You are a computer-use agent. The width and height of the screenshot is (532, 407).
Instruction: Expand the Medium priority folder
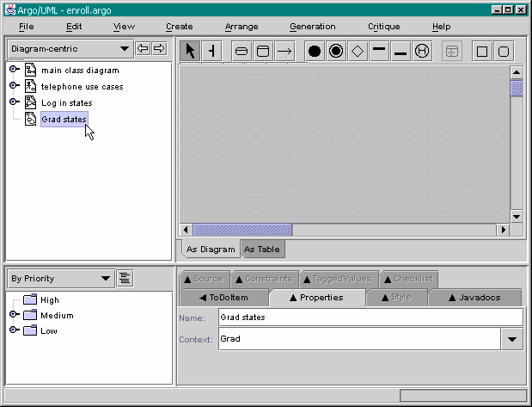point(14,314)
